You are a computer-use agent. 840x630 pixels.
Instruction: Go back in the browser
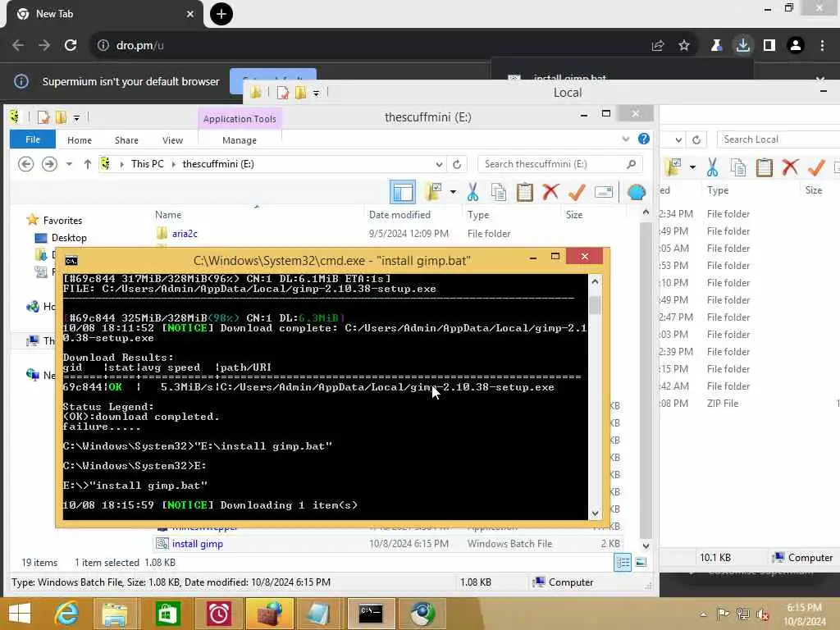[x=18, y=45]
